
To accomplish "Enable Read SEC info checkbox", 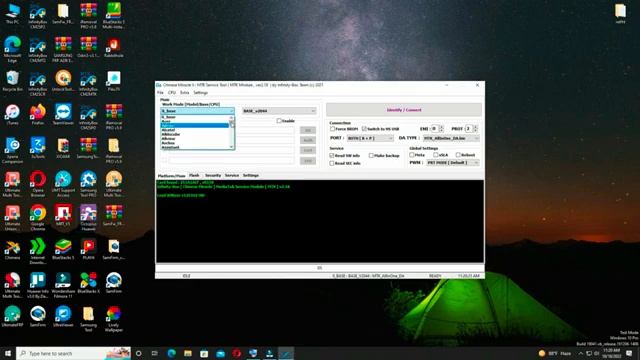I will tap(332, 163).
